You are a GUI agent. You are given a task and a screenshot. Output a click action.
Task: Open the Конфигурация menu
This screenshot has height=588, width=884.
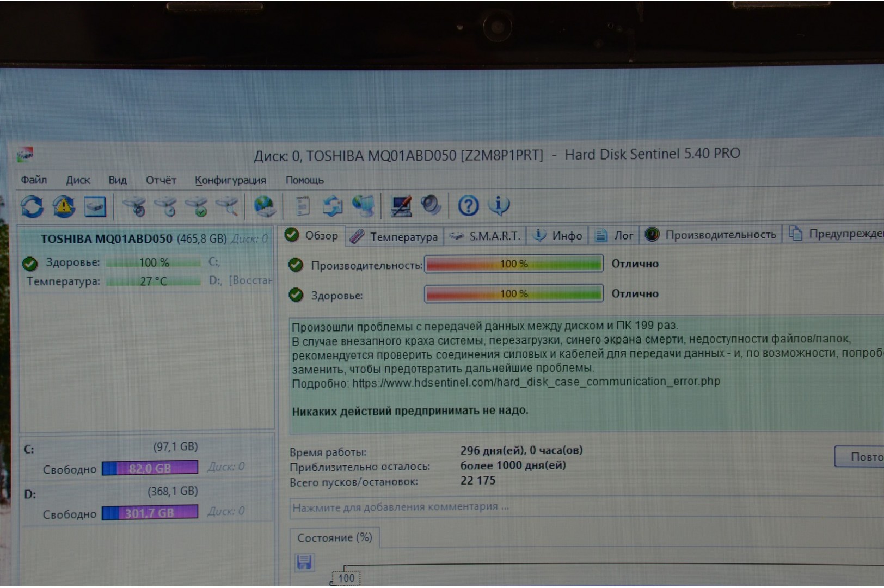point(230,180)
